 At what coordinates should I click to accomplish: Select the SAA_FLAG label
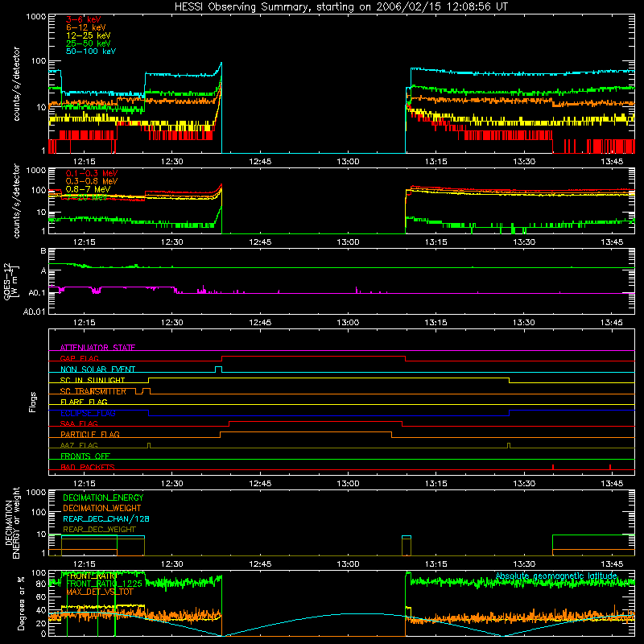click(x=79, y=423)
